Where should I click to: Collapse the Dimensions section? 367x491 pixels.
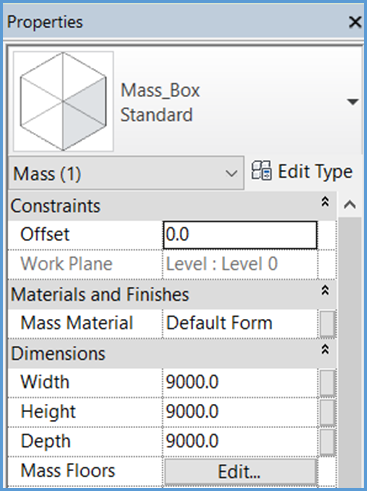(x=325, y=349)
